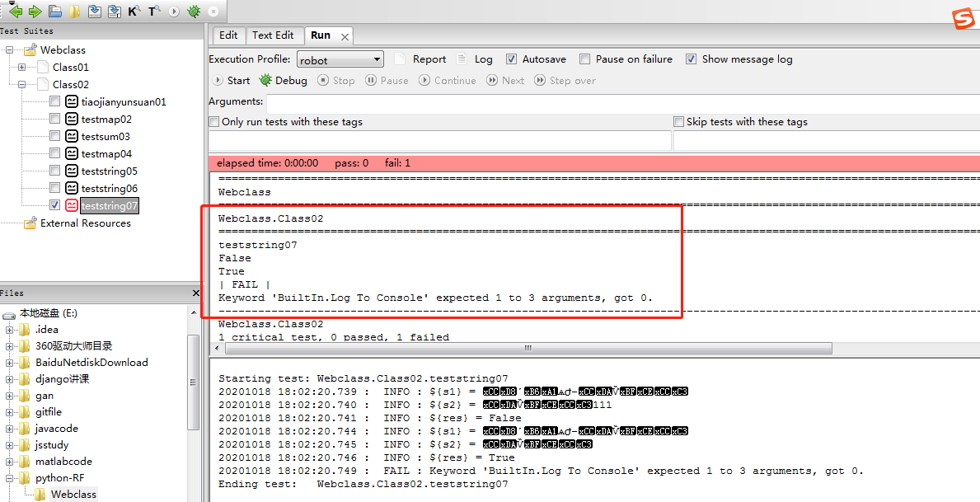Screen dimensions: 980x502
Task: Click the matlabcode folder icon
Action: pos(25,462)
